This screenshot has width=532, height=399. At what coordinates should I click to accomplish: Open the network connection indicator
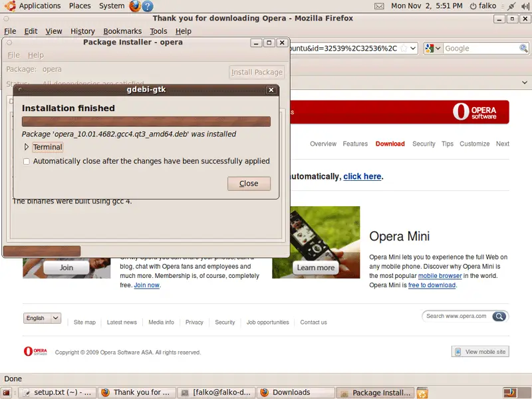(x=511, y=6)
